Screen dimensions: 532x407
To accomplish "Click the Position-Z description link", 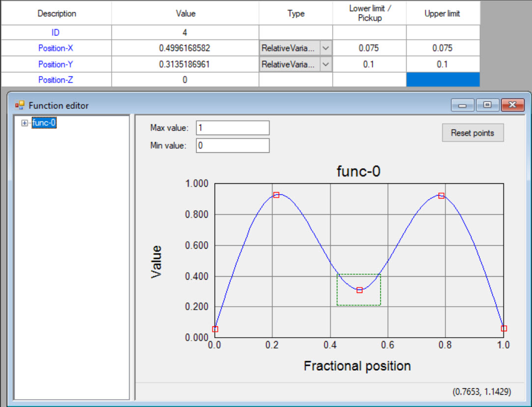I will [x=56, y=80].
